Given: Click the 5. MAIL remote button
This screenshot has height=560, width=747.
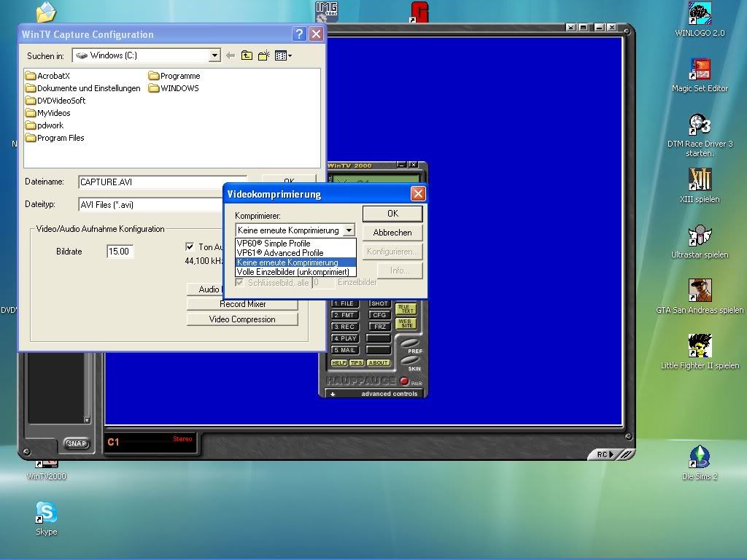Looking at the screenshot, I should coord(344,350).
